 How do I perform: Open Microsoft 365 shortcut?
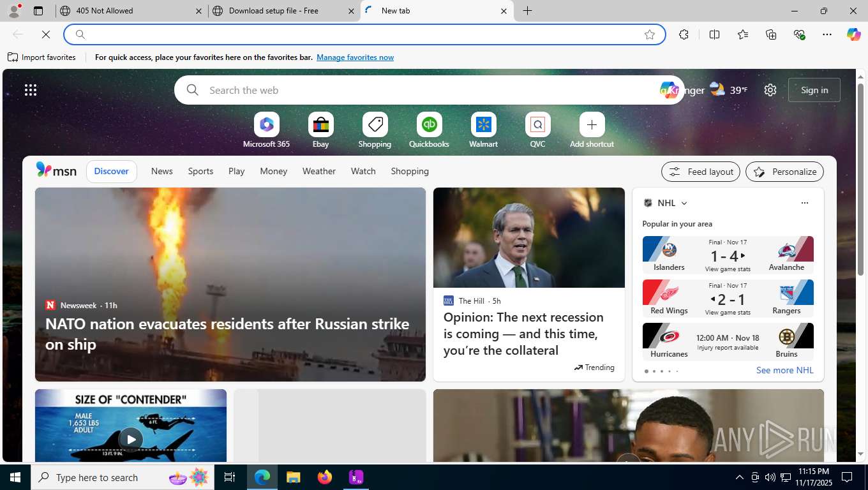[266, 130]
